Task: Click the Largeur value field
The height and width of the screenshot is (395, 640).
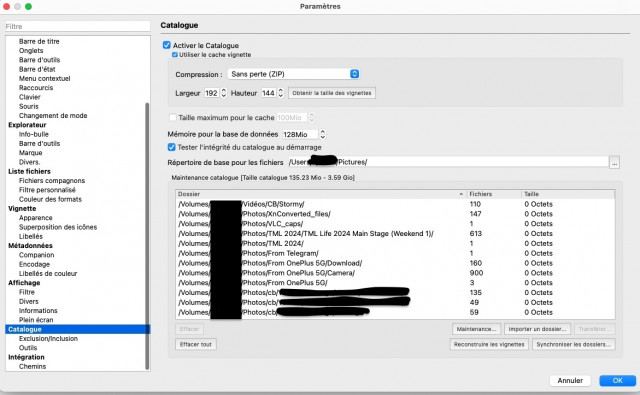Action: 212,93
